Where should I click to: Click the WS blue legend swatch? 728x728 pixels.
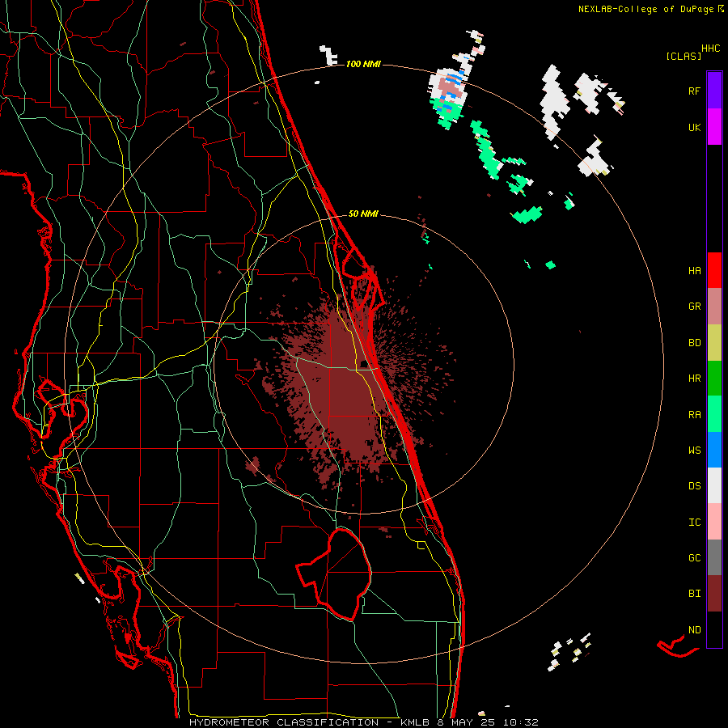tap(714, 450)
